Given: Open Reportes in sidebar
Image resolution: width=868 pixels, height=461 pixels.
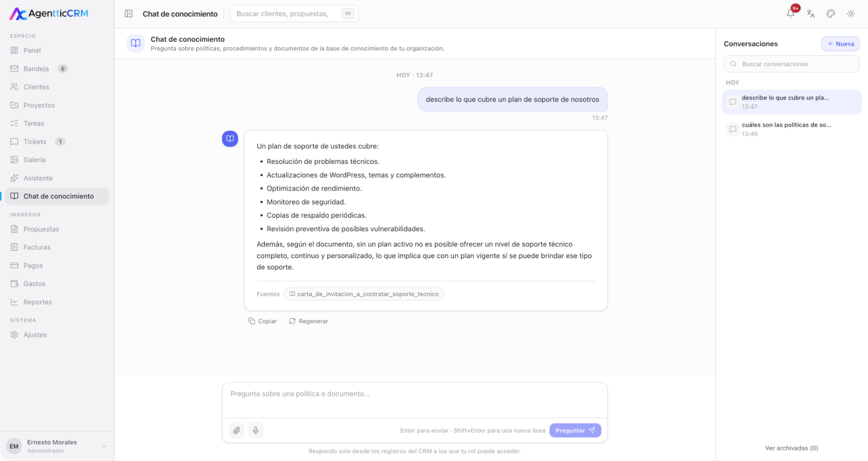Looking at the screenshot, I should tap(57, 302).
